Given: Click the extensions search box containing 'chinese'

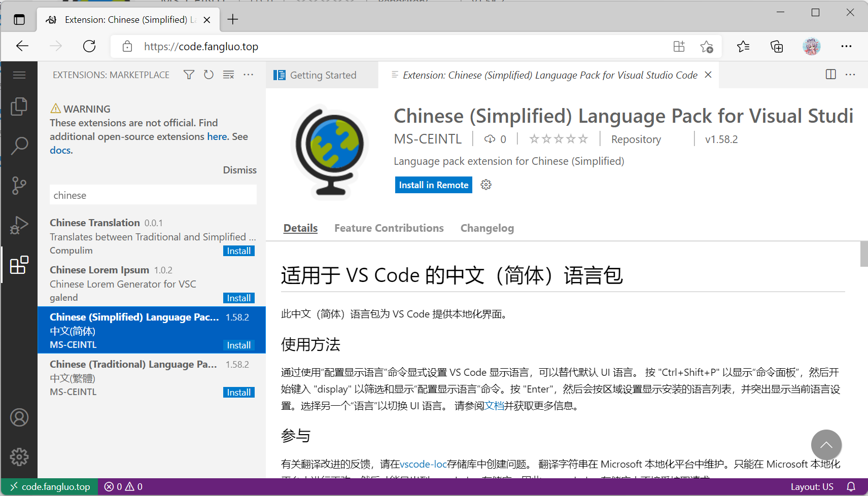Looking at the screenshot, I should coord(153,195).
